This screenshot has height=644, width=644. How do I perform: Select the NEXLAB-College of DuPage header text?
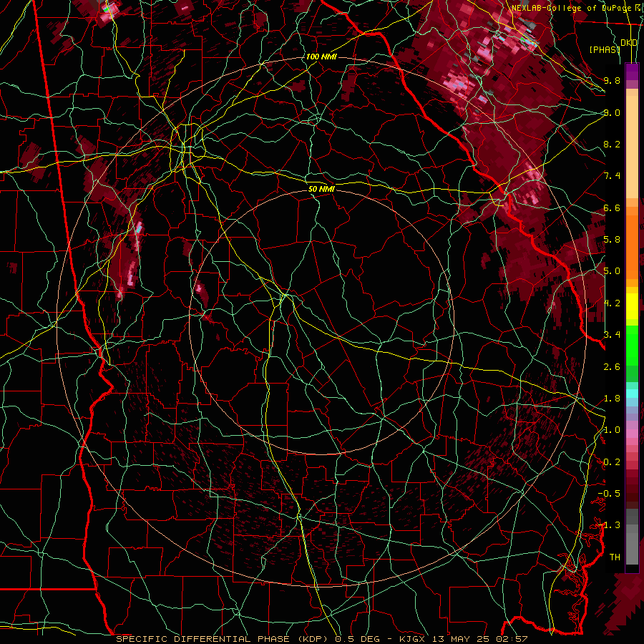coord(571,8)
